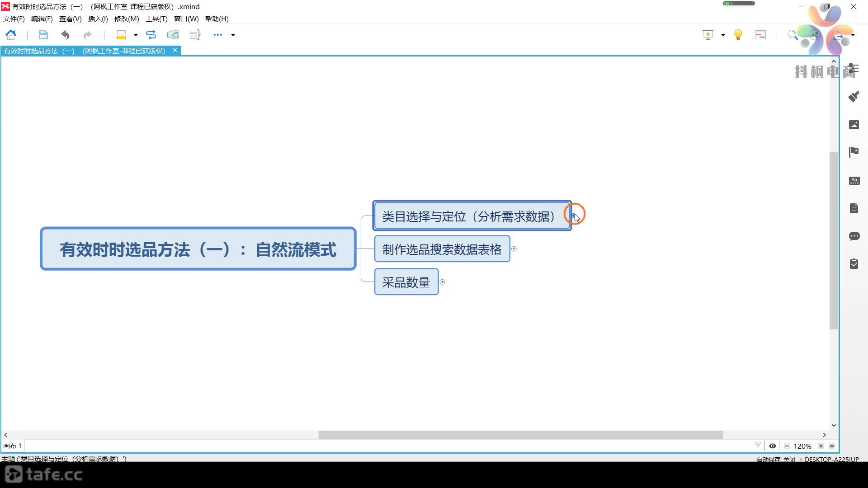This screenshot has width=868, height=488.
Task: Save the mind map with disk icon
Action: (43, 35)
